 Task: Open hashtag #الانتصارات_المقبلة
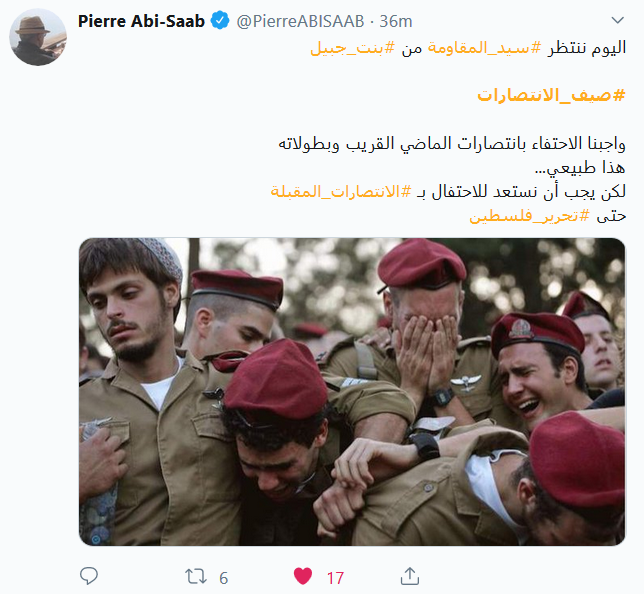click(341, 191)
